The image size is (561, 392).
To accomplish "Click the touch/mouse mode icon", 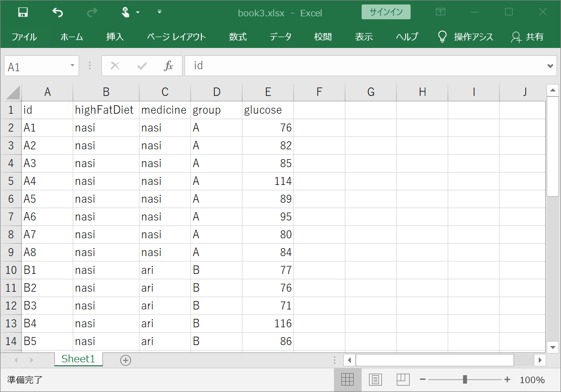I will click(x=126, y=12).
